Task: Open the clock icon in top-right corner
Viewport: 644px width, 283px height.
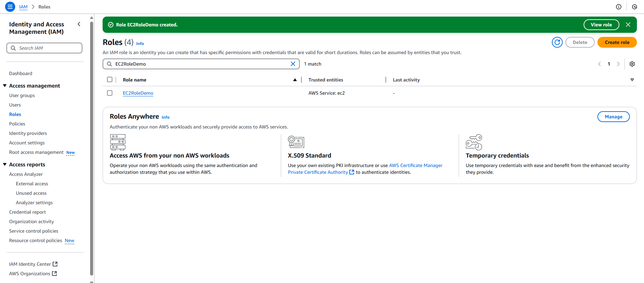Action: click(x=634, y=7)
